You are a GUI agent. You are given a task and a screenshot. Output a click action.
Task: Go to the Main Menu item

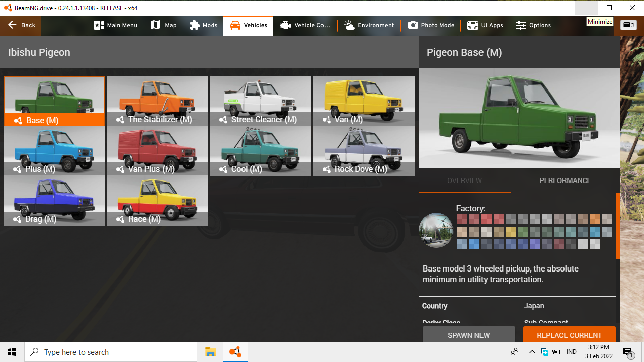point(116,25)
